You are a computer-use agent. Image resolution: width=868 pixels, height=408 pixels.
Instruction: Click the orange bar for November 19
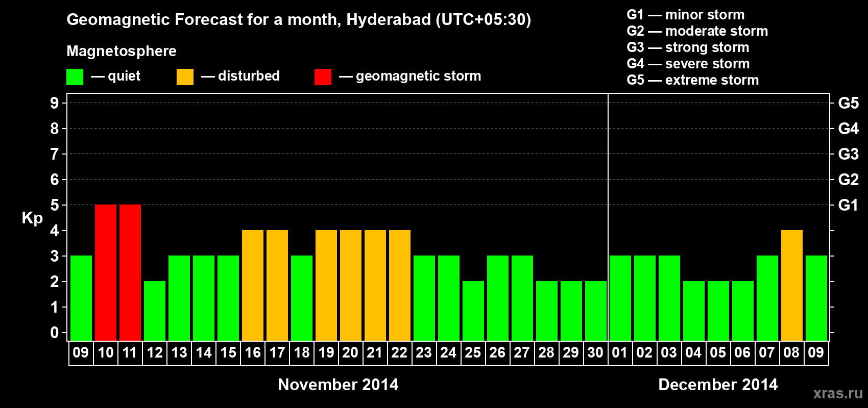click(x=326, y=286)
